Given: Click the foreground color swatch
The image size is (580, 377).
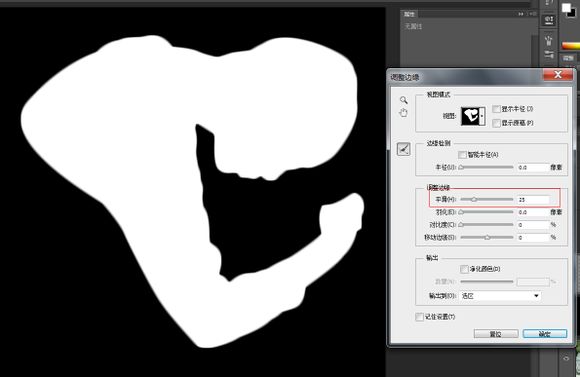Looking at the screenshot, I should (x=566, y=7).
